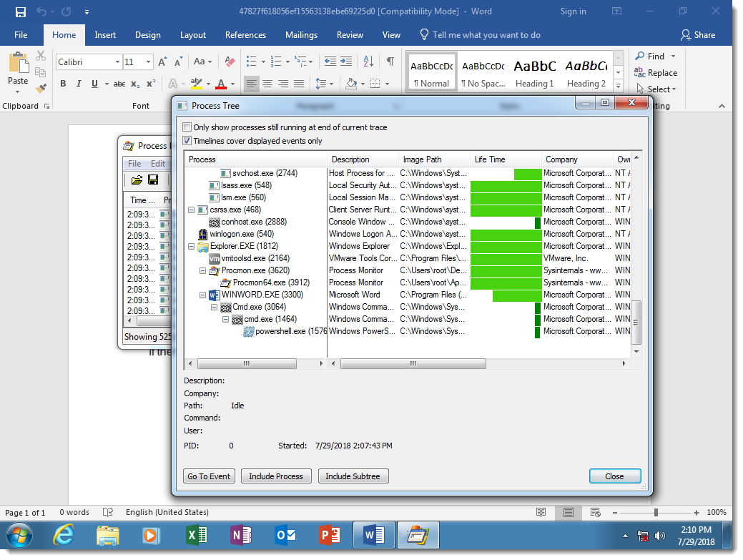Screen dimensions: 743x560
Task: Collapse the Explorer.EXE (1812) tree node
Action: tap(192, 246)
